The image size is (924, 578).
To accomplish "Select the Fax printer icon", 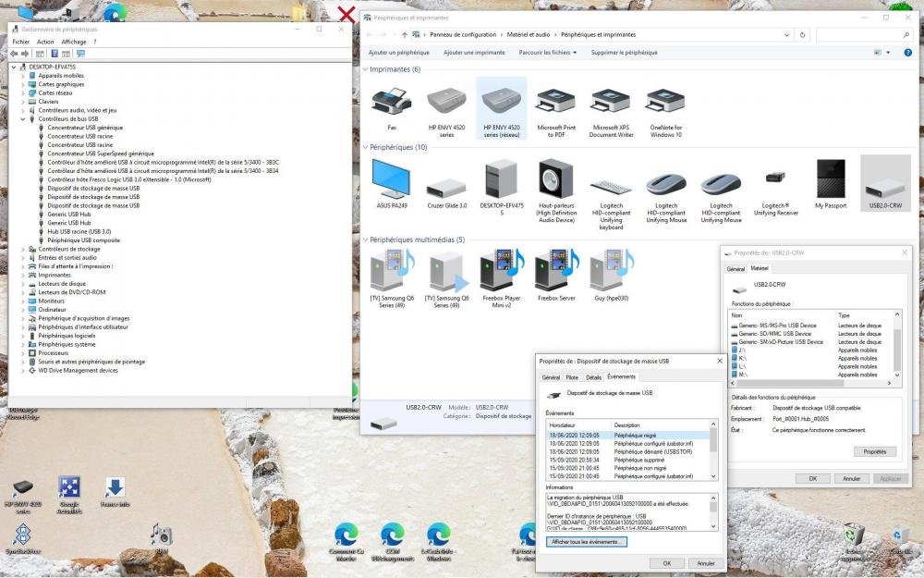I will 392,102.
